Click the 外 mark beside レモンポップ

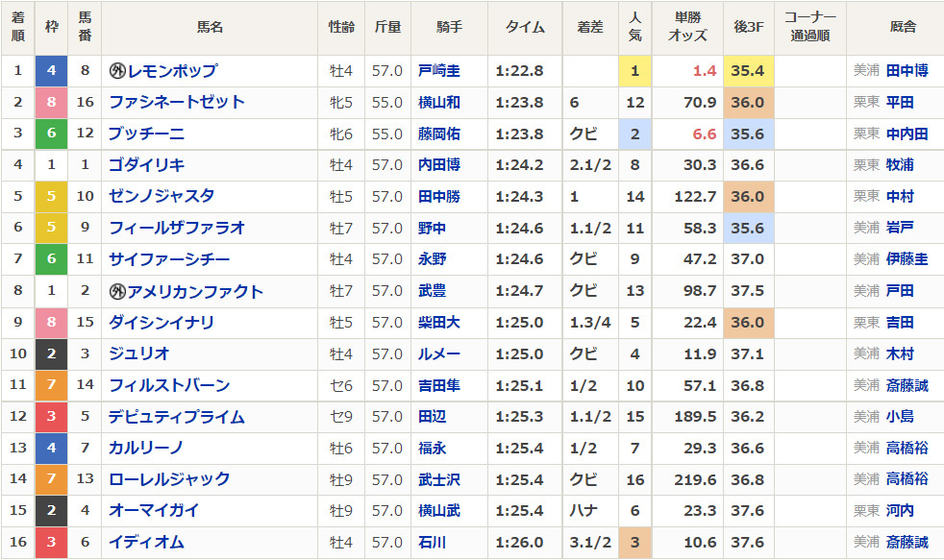coord(118,71)
